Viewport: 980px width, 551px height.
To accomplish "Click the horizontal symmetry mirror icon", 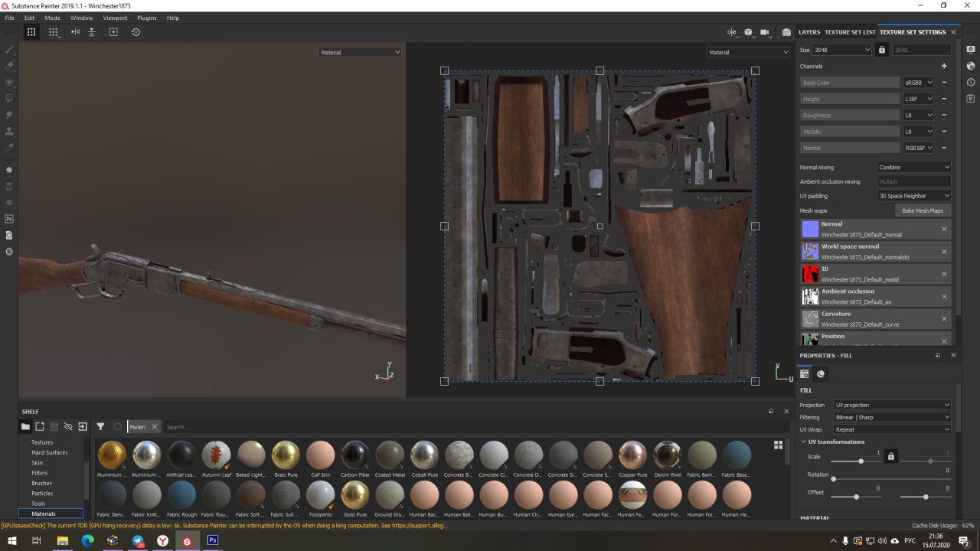I will 75,32.
